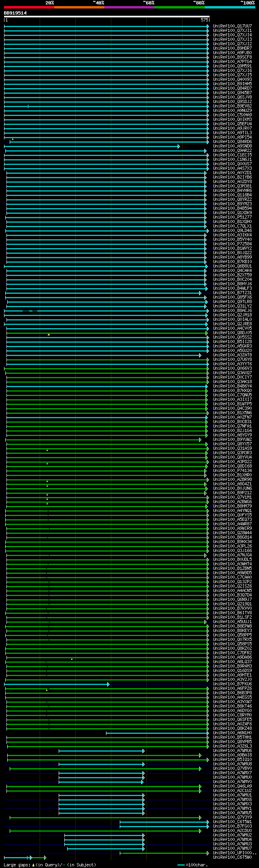Select hit label UniRef100_C5XHA9
The image size is (259, 868).
[x=232, y=115]
